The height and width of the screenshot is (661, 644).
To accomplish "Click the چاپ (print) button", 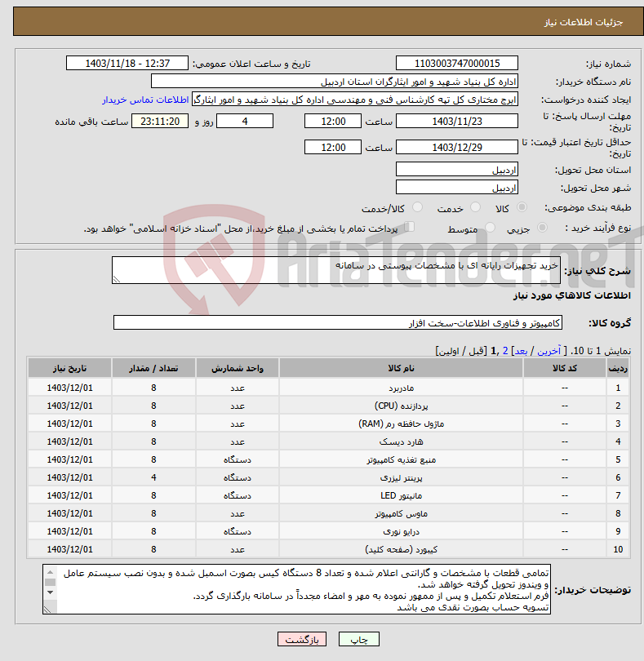I will [x=359, y=639].
